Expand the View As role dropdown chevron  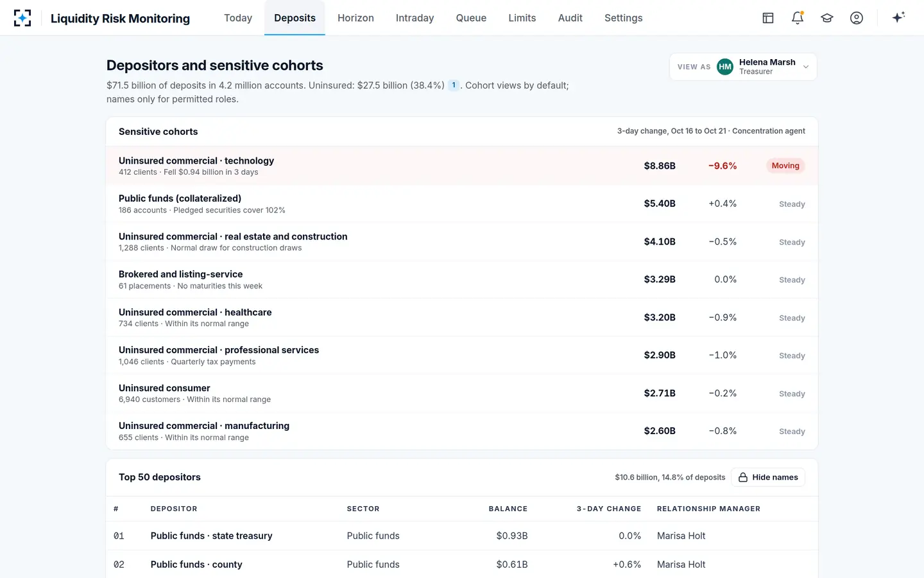pos(806,67)
